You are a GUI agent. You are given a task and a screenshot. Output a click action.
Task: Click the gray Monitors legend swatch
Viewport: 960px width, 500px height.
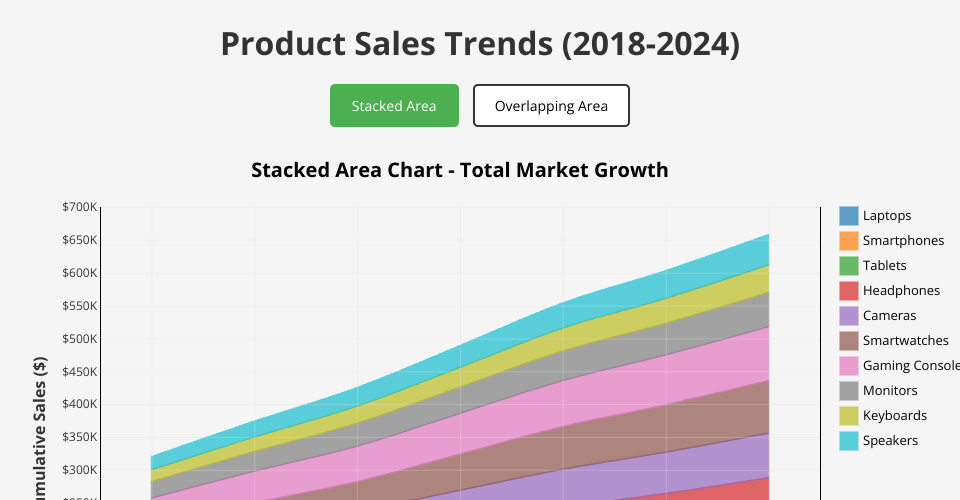[x=849, y=391]
